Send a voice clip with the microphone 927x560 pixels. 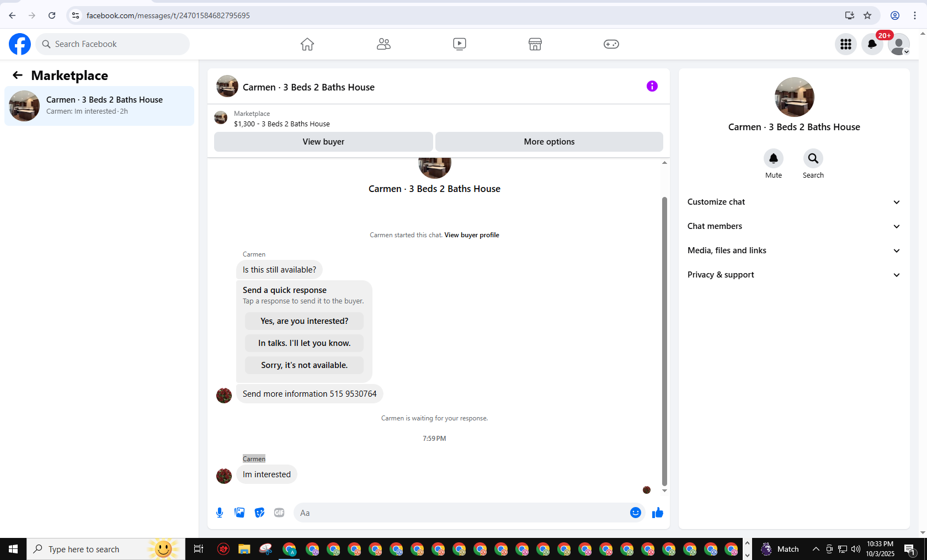point(220,513)
